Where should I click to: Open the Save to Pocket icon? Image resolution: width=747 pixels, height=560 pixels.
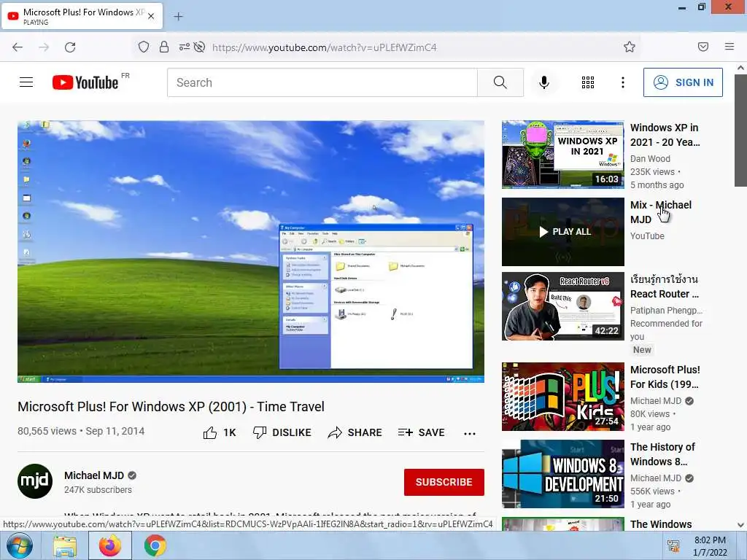[x=703, y=47]
